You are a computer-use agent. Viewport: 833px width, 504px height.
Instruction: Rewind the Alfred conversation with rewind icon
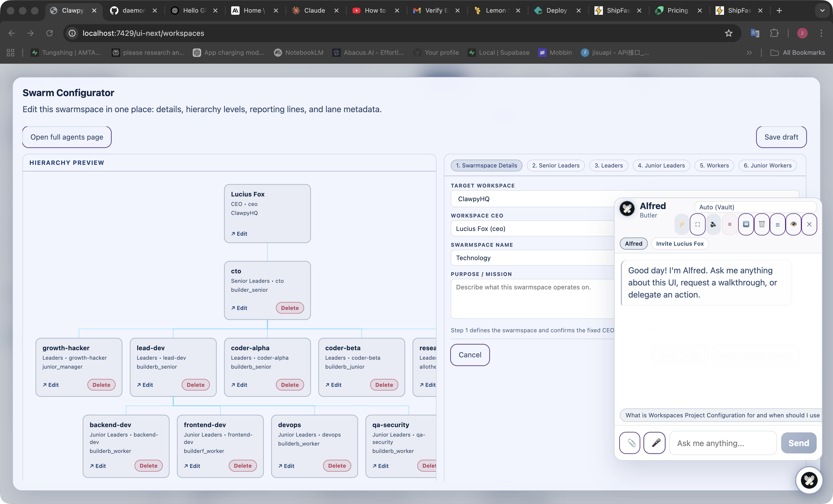point(746,224)
